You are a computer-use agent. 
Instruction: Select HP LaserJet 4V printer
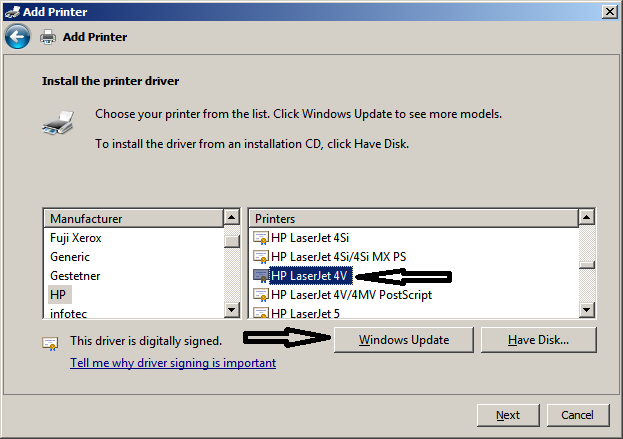(311, 276)
